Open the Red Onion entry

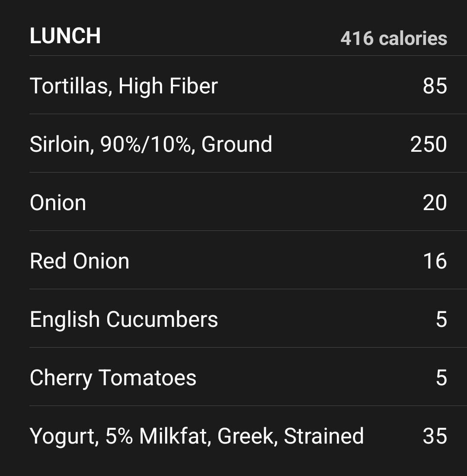[x=80, y=261]
